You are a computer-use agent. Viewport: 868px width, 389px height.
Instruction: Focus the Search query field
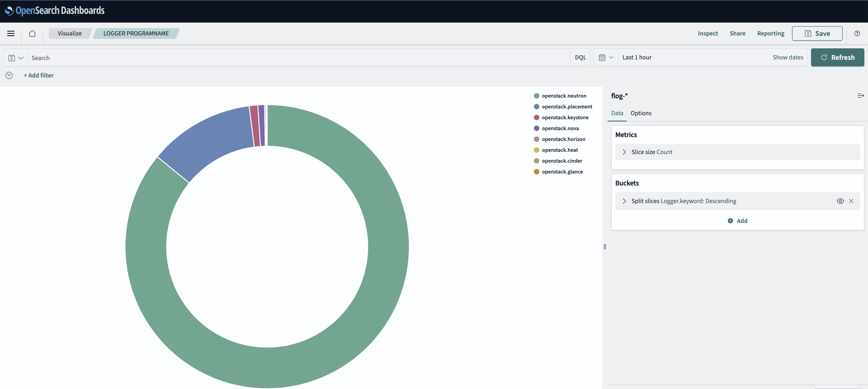tap(299, 58)
